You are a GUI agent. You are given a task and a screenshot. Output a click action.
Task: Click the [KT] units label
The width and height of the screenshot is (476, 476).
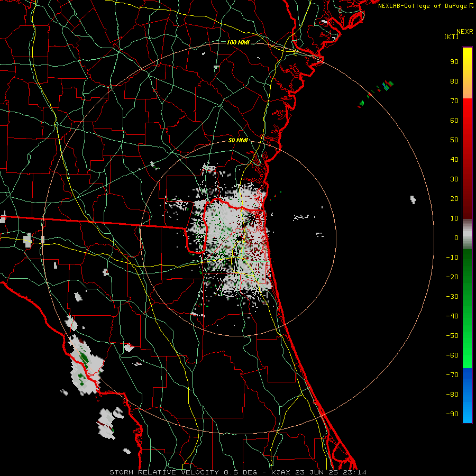(452, 36)
